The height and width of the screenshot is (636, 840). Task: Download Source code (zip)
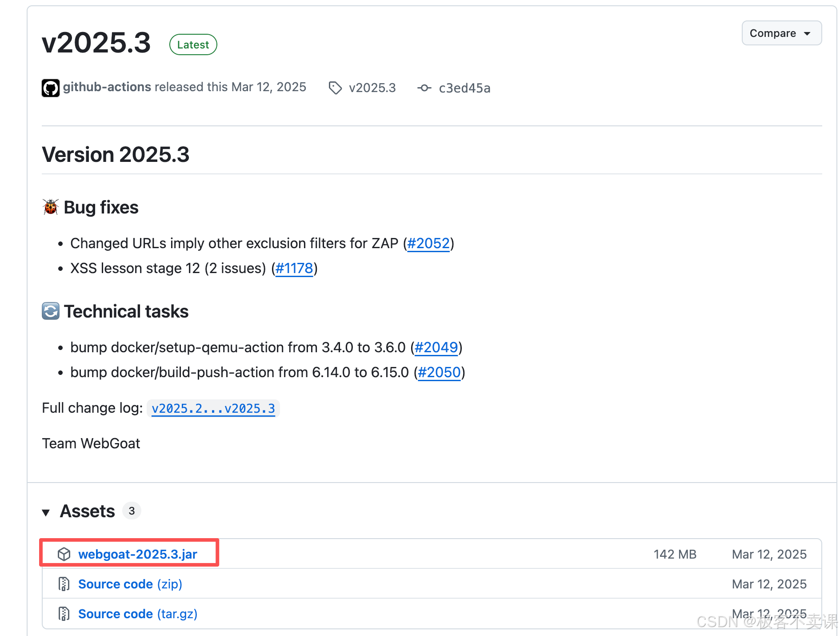[130, 584]
